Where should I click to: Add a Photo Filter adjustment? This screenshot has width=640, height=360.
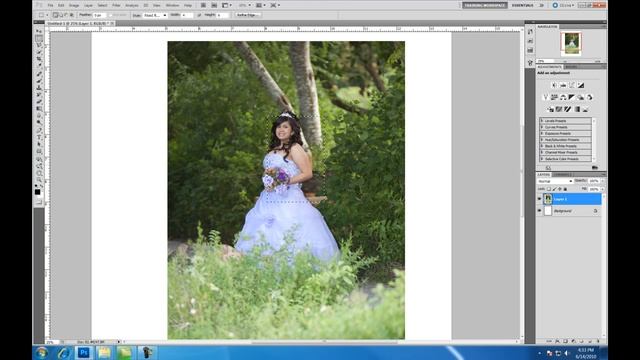tap(580, 97)
